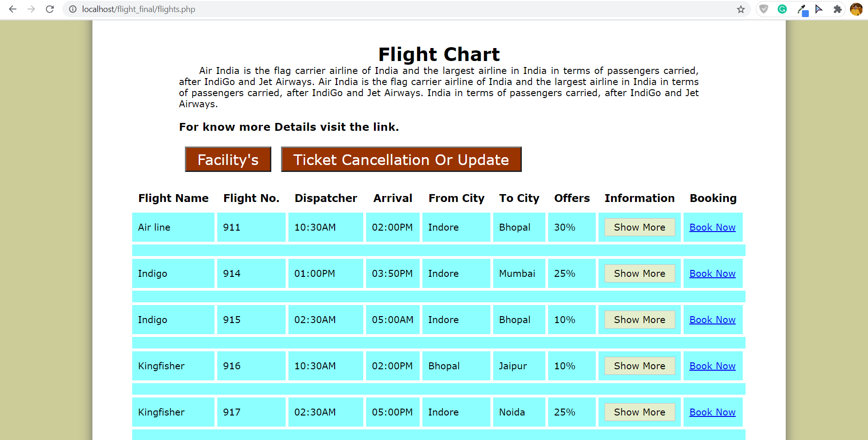Show More info for flight 911
Viewport: 868px width, 440px height.
point(639,227)
